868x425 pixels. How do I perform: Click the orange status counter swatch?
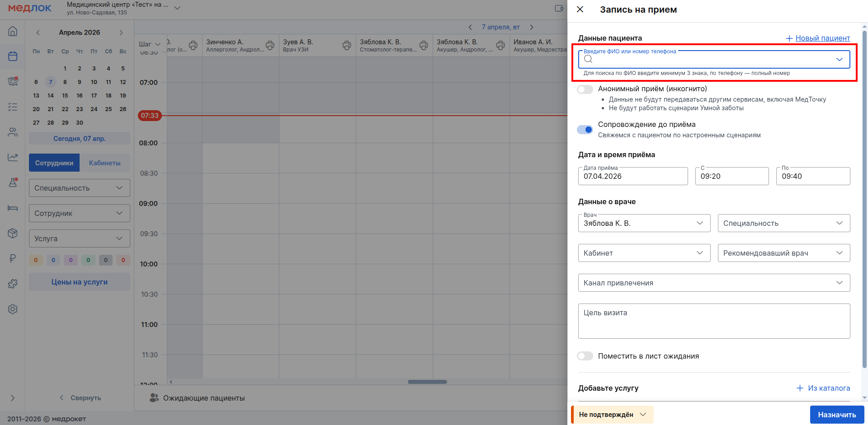[36, 260]
